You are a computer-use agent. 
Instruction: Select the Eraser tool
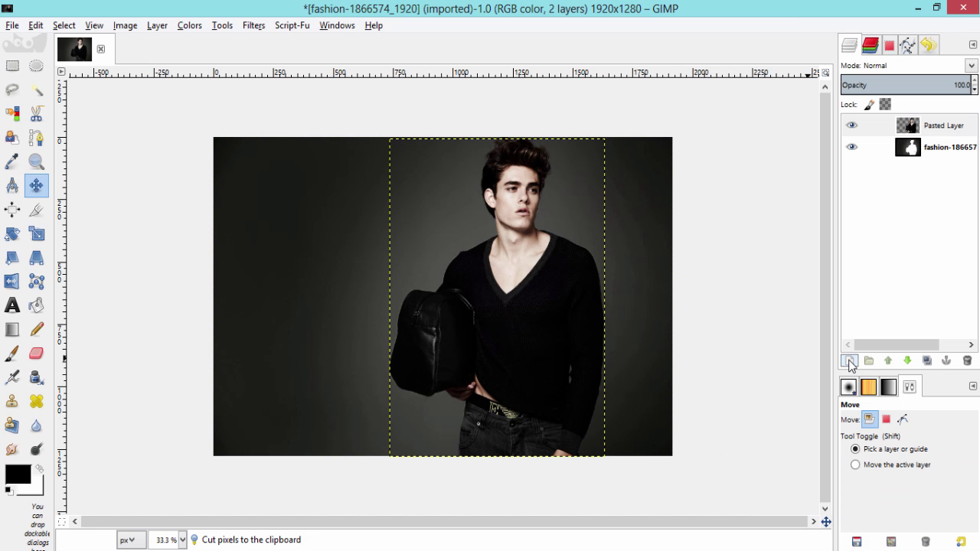36,353
